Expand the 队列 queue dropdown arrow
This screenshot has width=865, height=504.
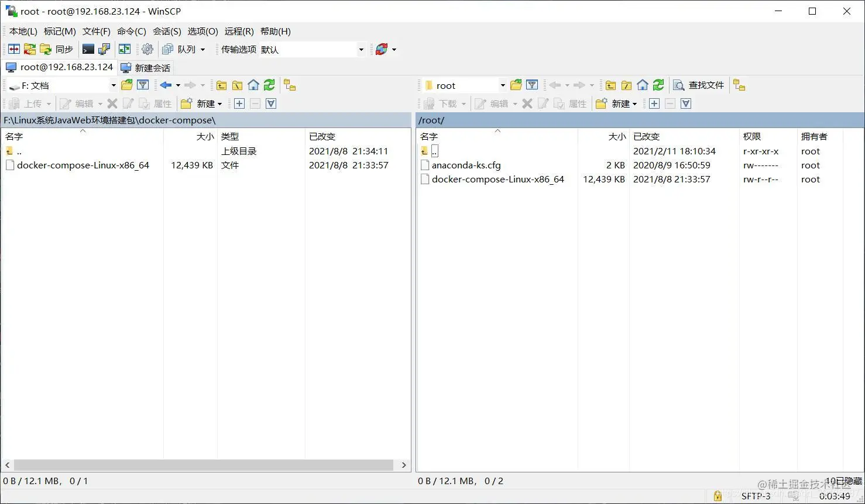coord(203,50)
